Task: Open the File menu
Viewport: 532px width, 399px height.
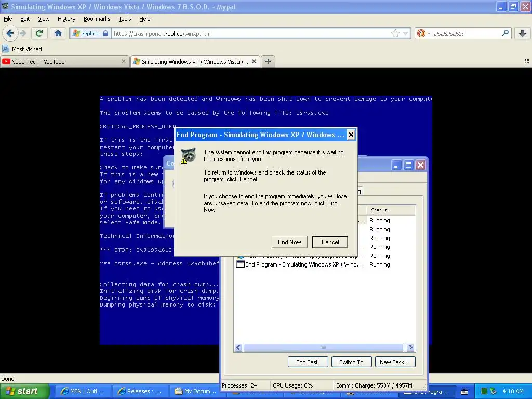Action: coord(8,19)
